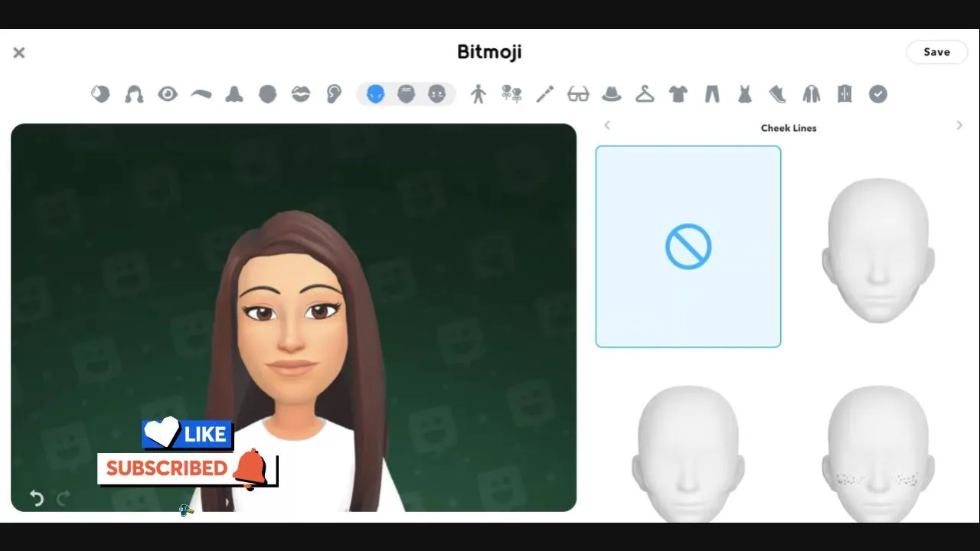This screenshot has width=980, height=551.
Task: Click the Bitmoji title
Action: (489, 52)
